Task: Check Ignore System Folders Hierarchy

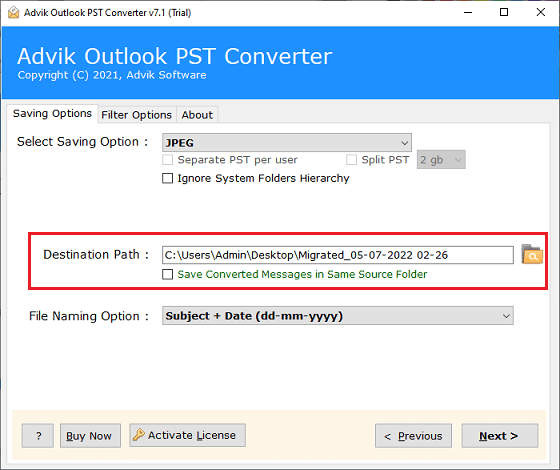Action: click(168, 178)
